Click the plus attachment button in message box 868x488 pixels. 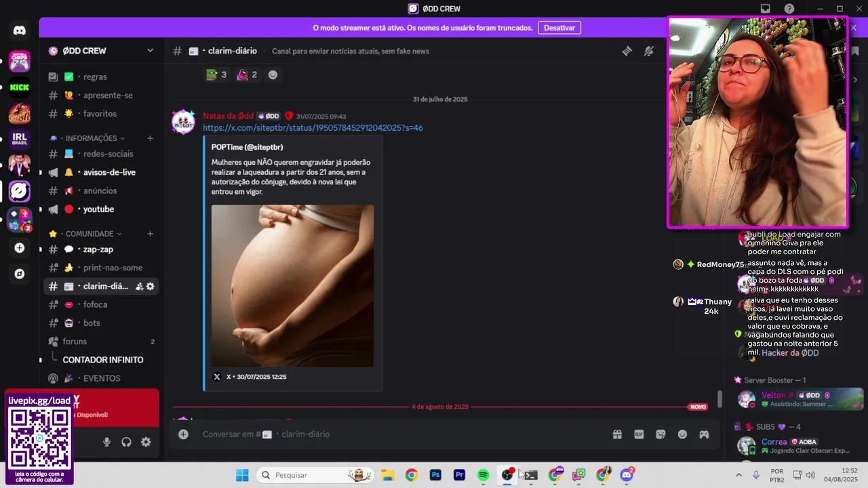click(x=183, y=434)
